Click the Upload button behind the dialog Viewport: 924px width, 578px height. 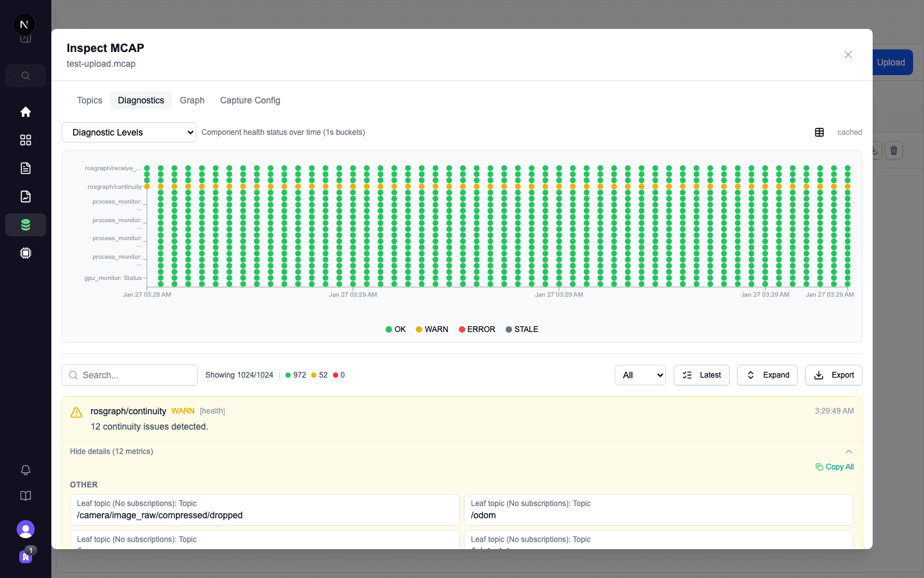point(891,62)
